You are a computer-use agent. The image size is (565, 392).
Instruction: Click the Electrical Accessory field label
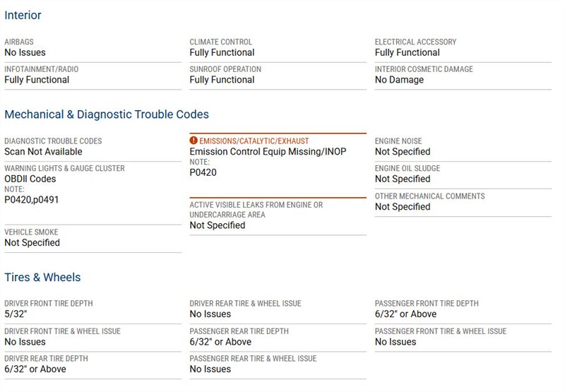415,42
